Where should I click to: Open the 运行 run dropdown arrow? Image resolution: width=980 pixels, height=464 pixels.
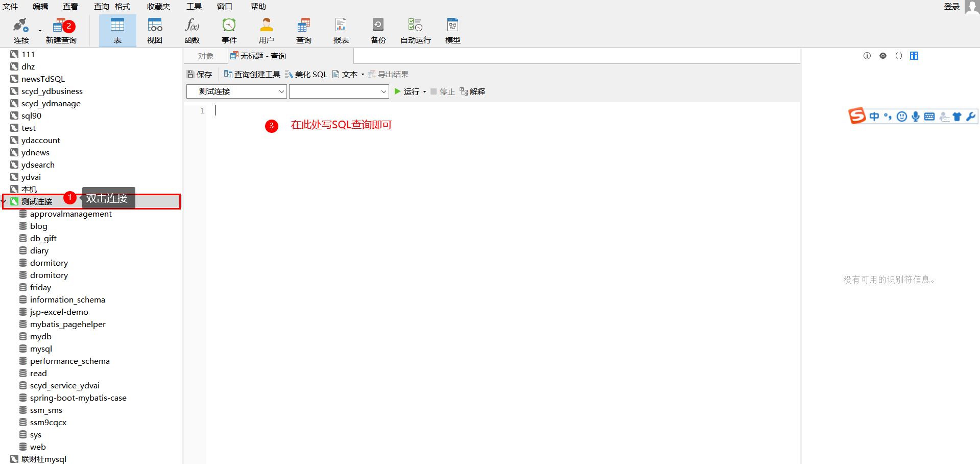[x=424, y=92]
